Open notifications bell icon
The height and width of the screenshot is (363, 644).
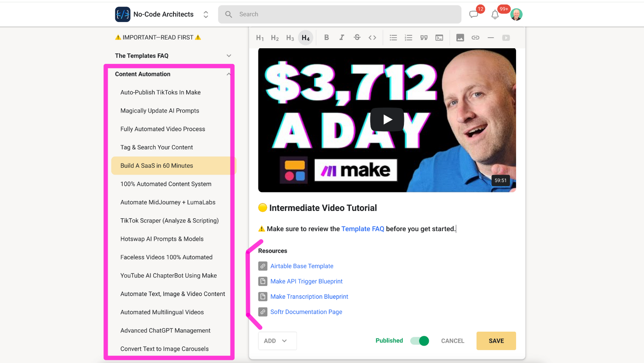coord(495,14)
